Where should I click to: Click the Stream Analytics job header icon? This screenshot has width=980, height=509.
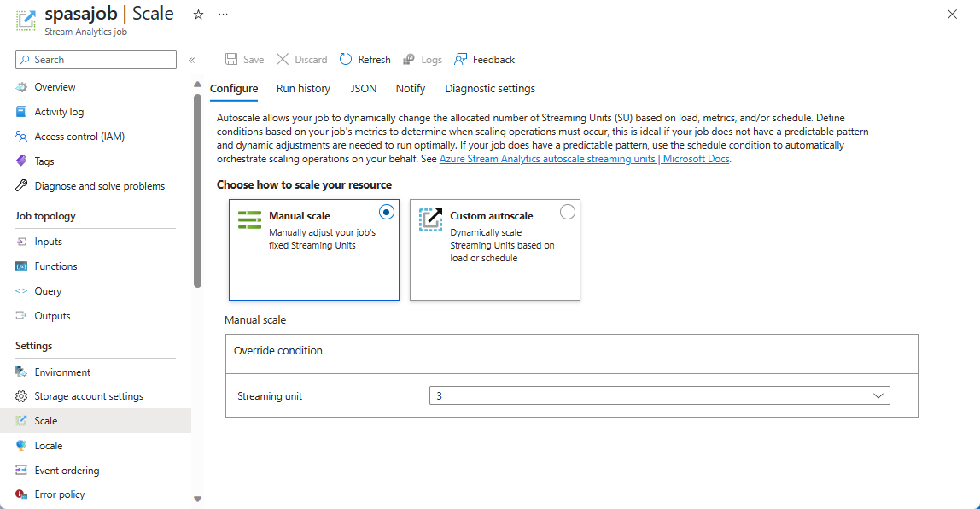click(x=26, y=20)
